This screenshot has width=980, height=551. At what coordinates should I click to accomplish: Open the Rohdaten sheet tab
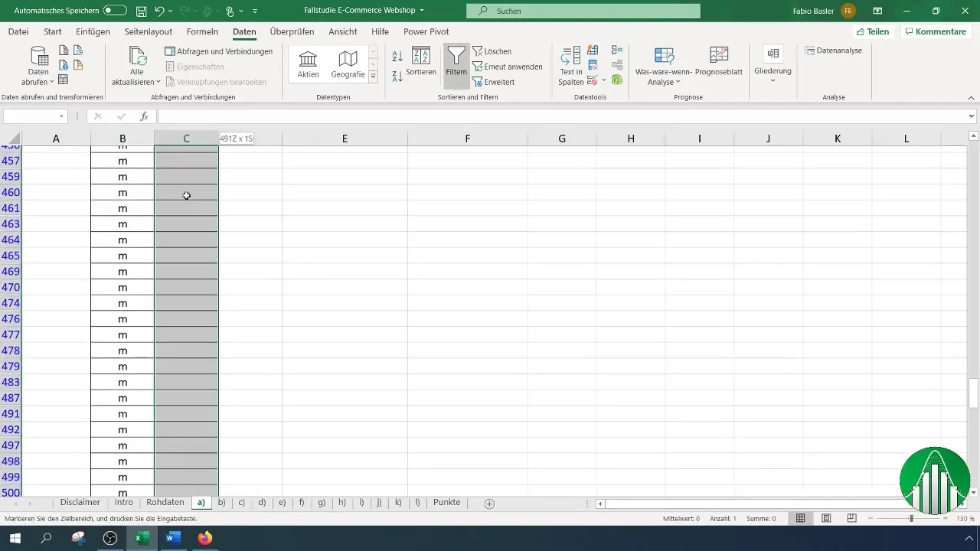point(165,503)
